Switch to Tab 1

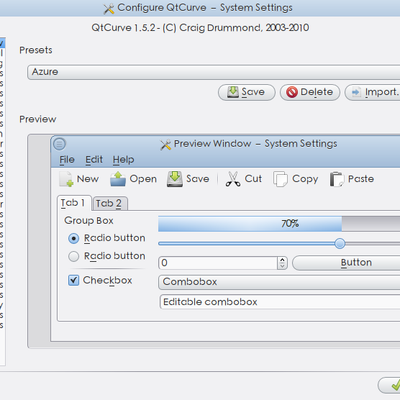click(x=74, y=203)
